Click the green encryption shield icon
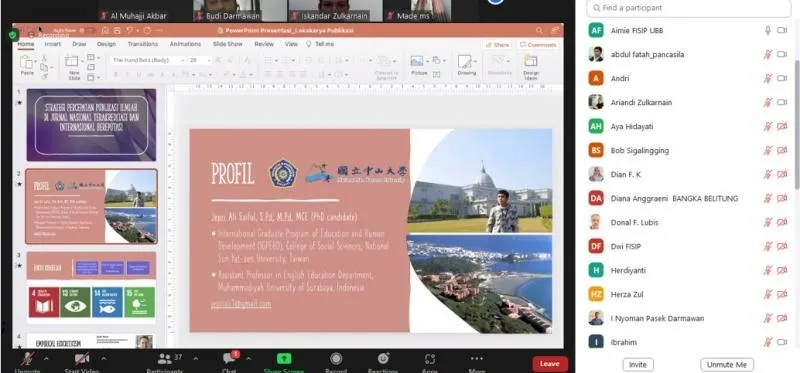This screenshot has height=373, width=800. [x=13, y=35]
